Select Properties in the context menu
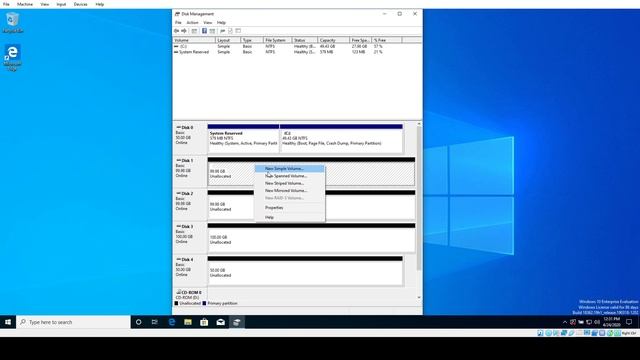 click(290, 208)
